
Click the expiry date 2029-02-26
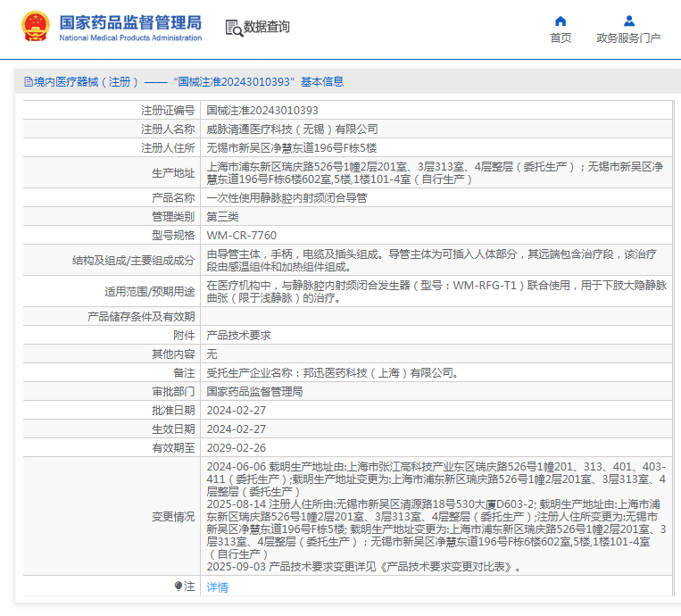click(x=237, y=447)
